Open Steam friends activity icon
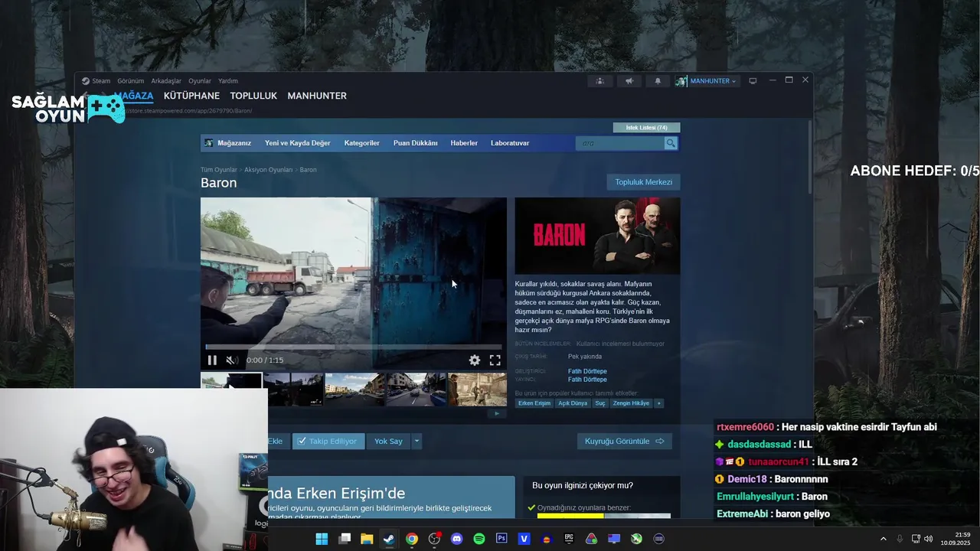Screen dimensions: 980x551 [600, 81]
